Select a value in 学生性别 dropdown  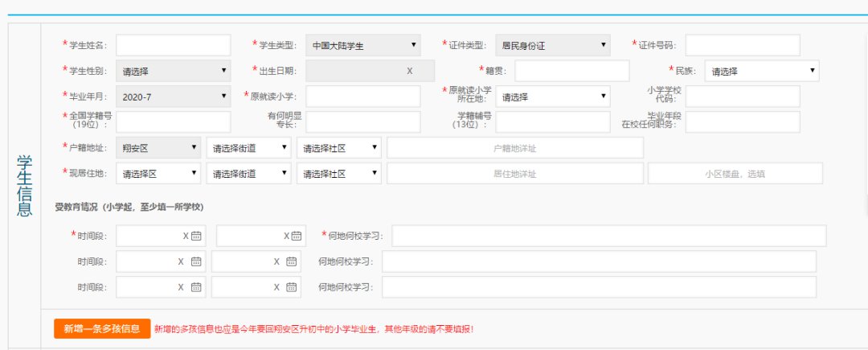(173, 71)
